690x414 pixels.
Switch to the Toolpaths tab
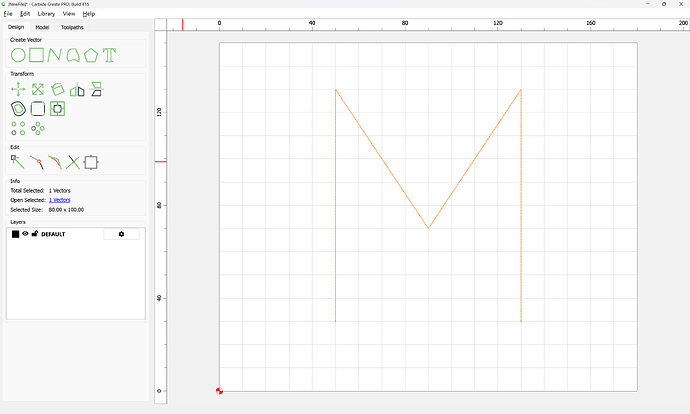click(72, 27)
